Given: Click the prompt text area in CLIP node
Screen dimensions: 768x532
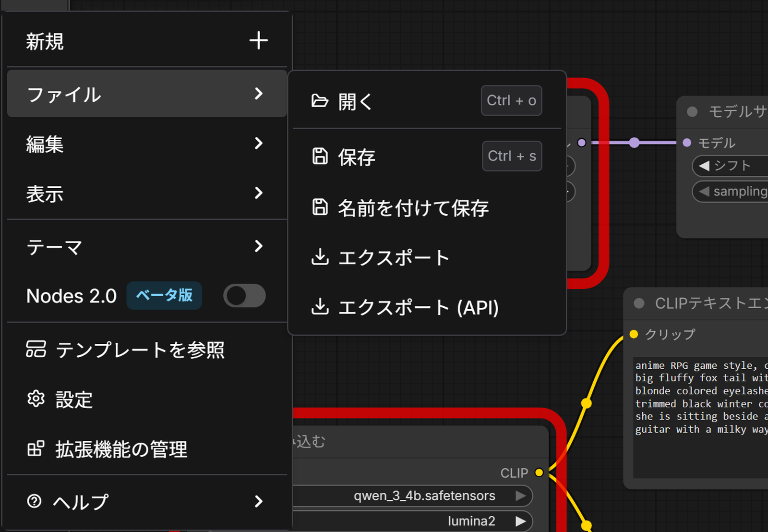Looking at the screenshot, I should (701, 417).
